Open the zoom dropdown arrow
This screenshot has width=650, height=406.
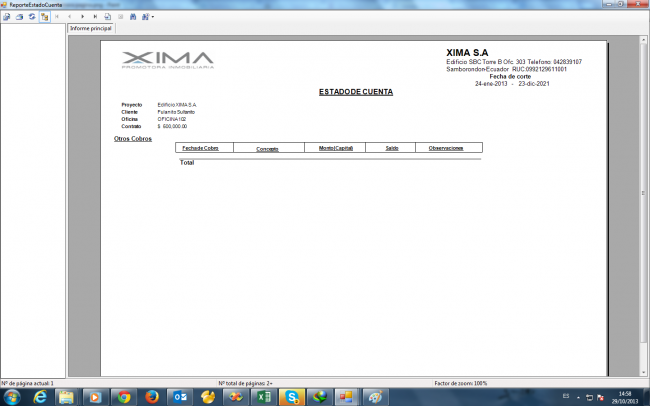[153, 17]
